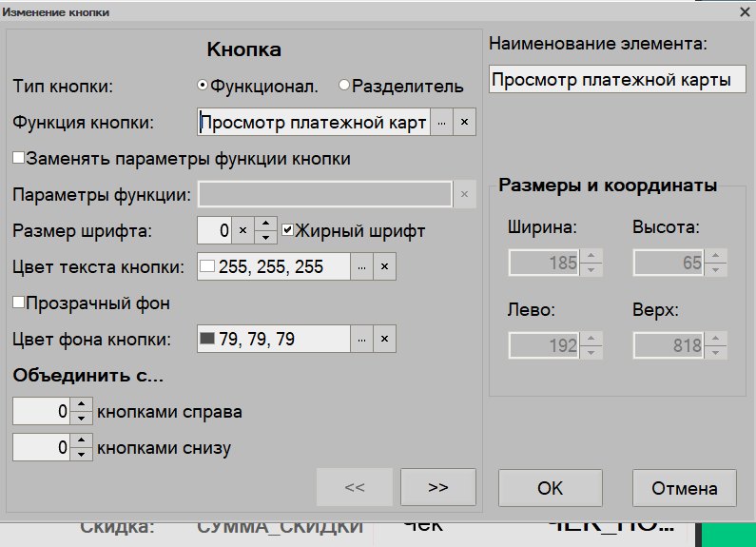Decrease Лево with down arrow

[591, 352]
